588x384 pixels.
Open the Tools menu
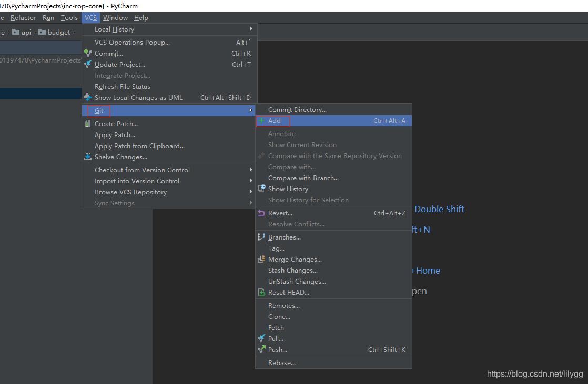click(x=69, y=18)
